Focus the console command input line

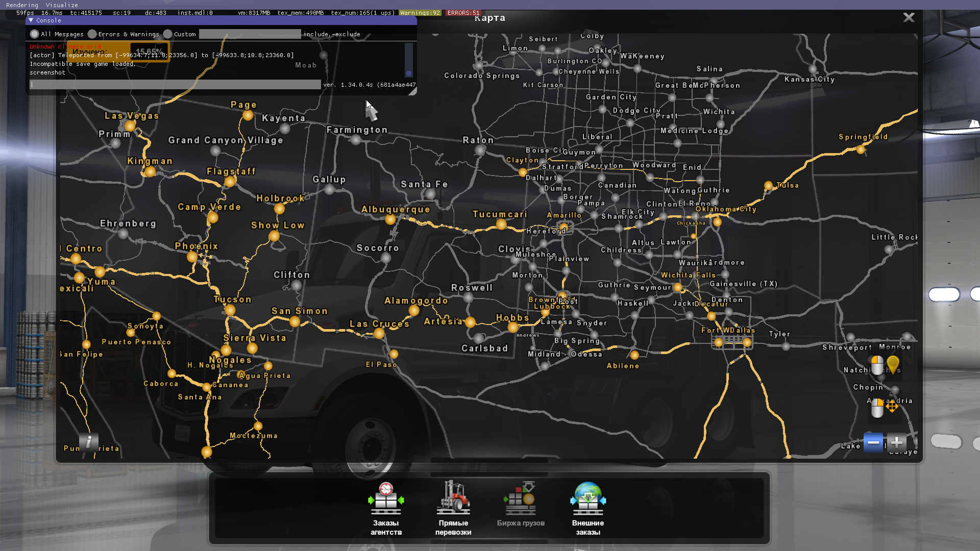(175, 85)
